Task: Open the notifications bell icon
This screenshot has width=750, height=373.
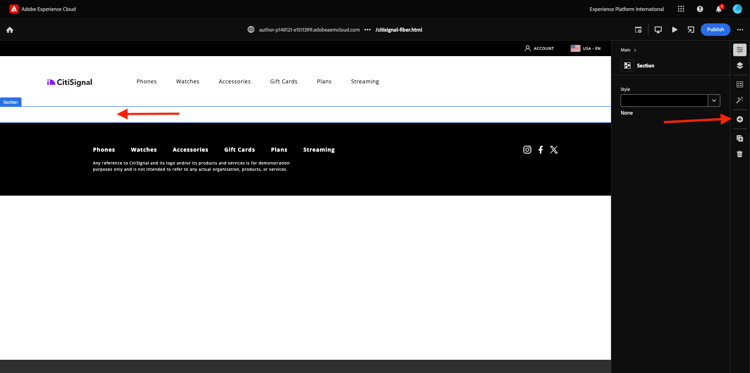Action: point(718,9)
